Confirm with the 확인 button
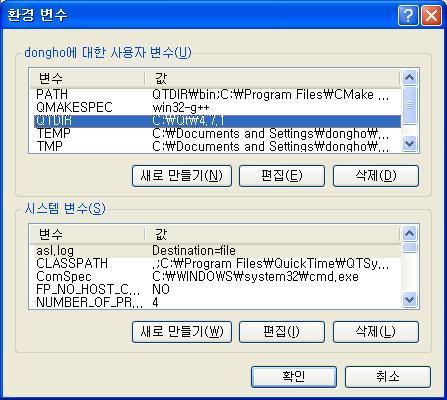The width and height of the screenshot is (447, 400). tap(294, 377)
